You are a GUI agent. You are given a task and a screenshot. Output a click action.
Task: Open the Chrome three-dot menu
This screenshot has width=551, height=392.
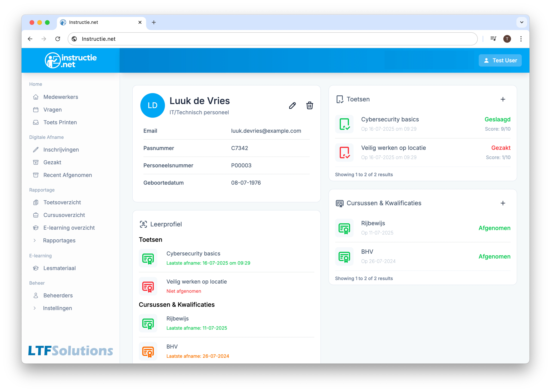click(521, 39)
